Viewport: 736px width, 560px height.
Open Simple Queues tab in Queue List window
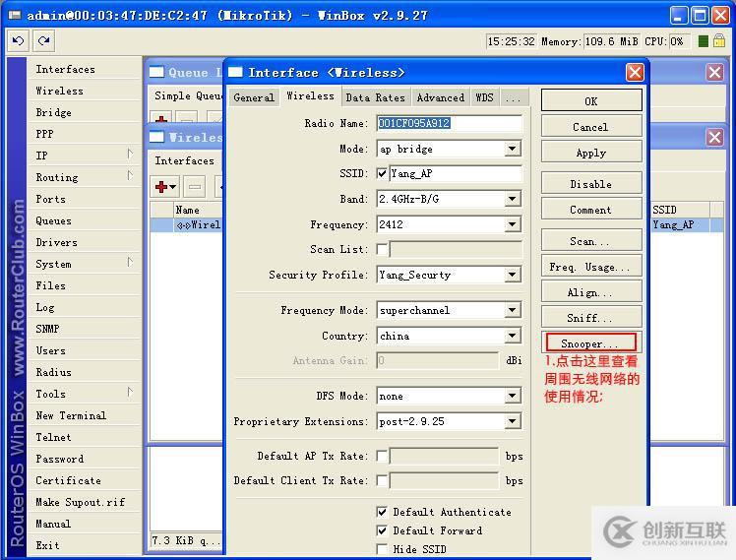pos(187,95)
